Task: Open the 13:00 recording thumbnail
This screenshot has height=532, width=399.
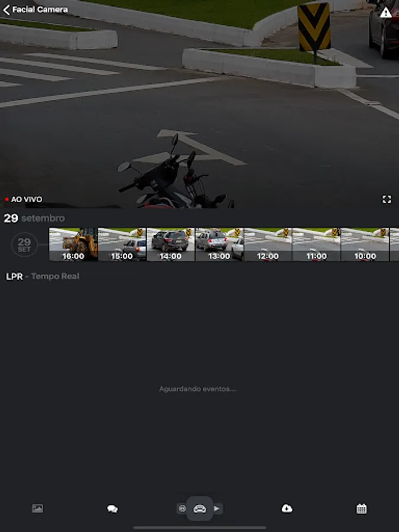Action: click(x=219, y=244)
